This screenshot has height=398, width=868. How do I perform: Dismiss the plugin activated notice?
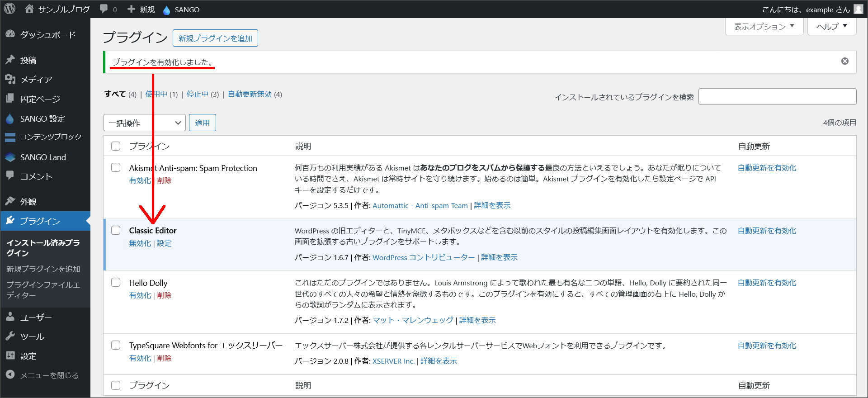[x=844, y=62]
